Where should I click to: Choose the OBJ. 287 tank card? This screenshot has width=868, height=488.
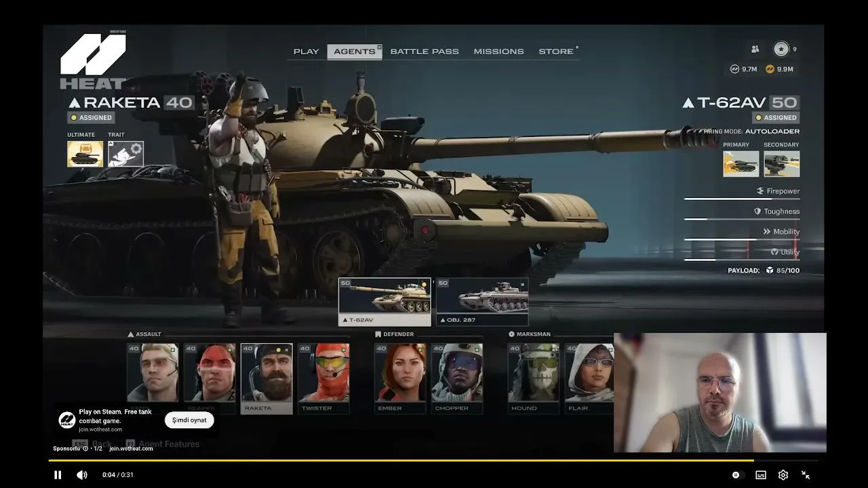tap(482, 302)
